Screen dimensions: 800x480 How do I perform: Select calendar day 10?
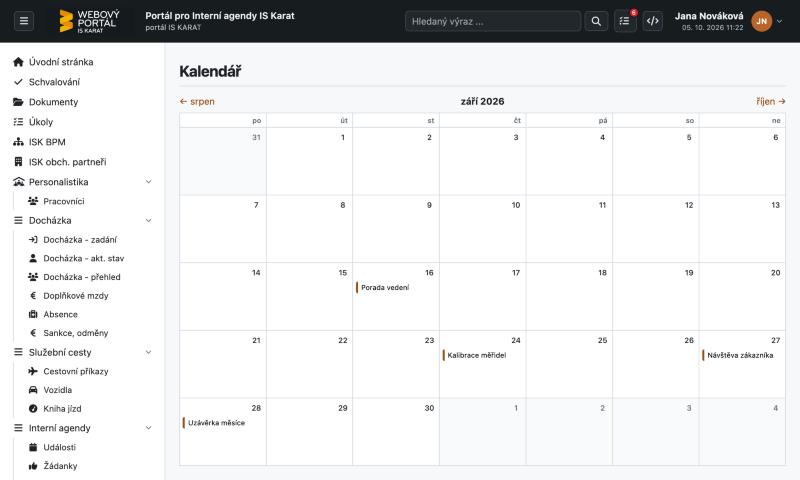(x=483, y=229)
